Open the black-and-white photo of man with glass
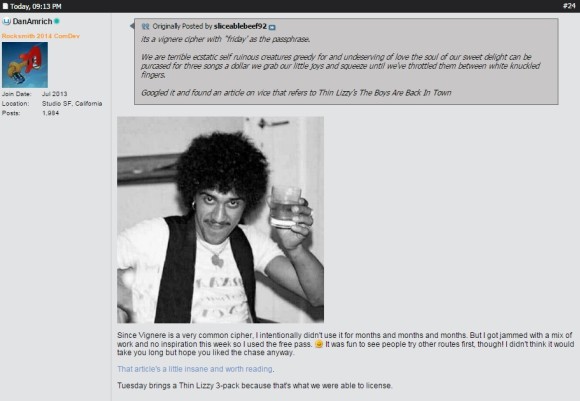The width and height of the screenshot is (580, 401). 220,220
